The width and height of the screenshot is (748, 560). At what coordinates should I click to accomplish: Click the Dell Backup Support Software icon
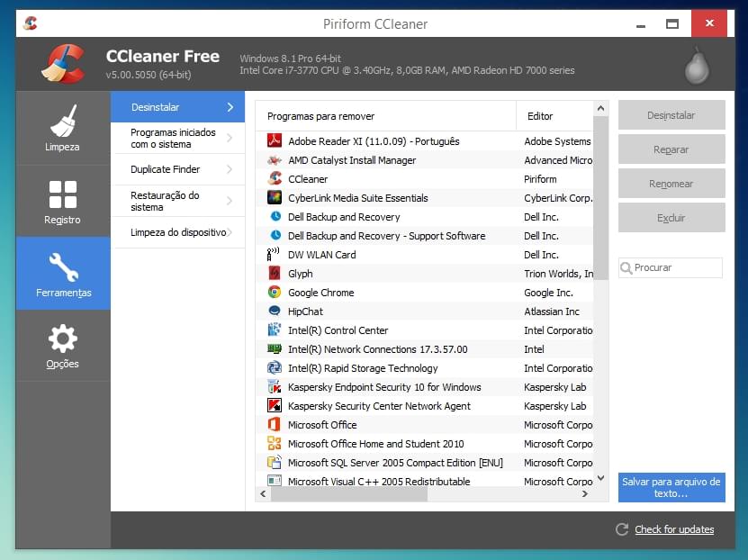pyautogui.click(x=275, y=235)
